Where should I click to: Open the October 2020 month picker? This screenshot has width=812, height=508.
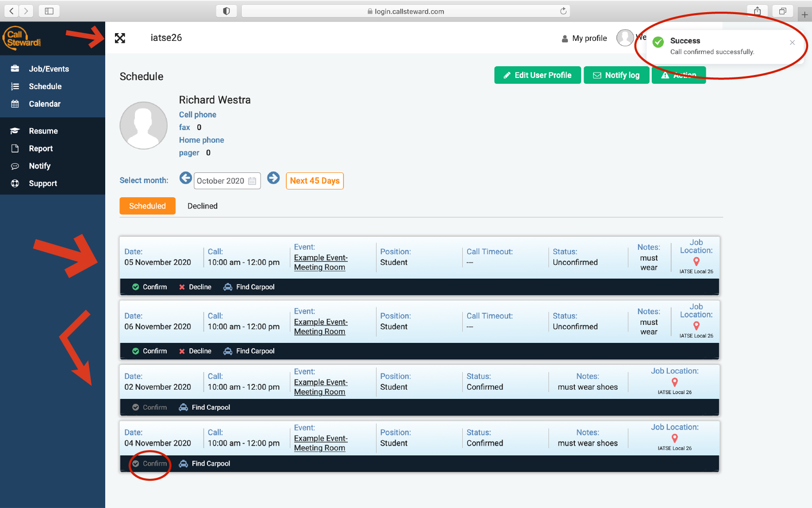coord(227,181)
